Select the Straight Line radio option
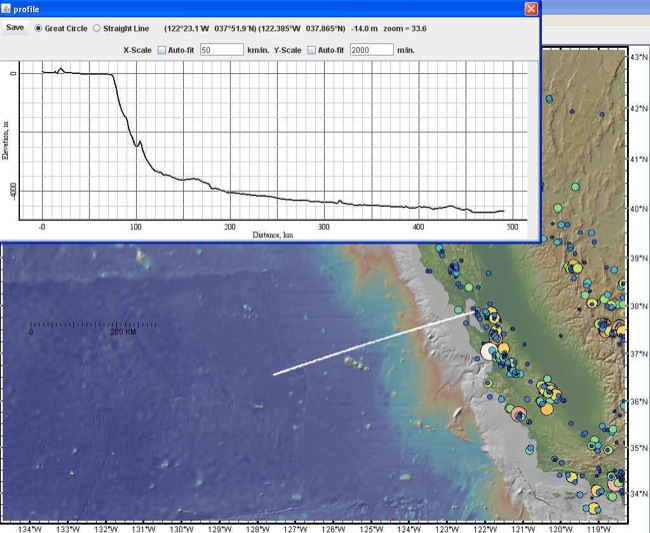This screenshot has height=533, width=650. point(96,29)
